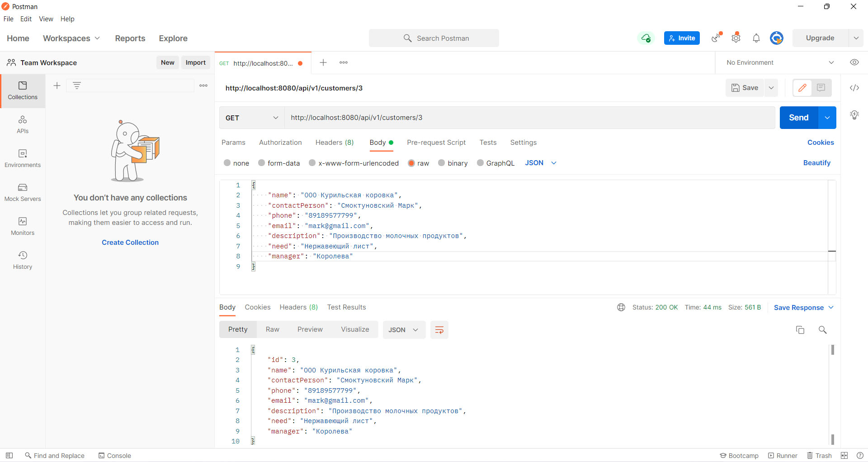Toggle the sidebar icon in status bar
The width and height of the screenshot is (868, 462).
[x=9, y=456]
